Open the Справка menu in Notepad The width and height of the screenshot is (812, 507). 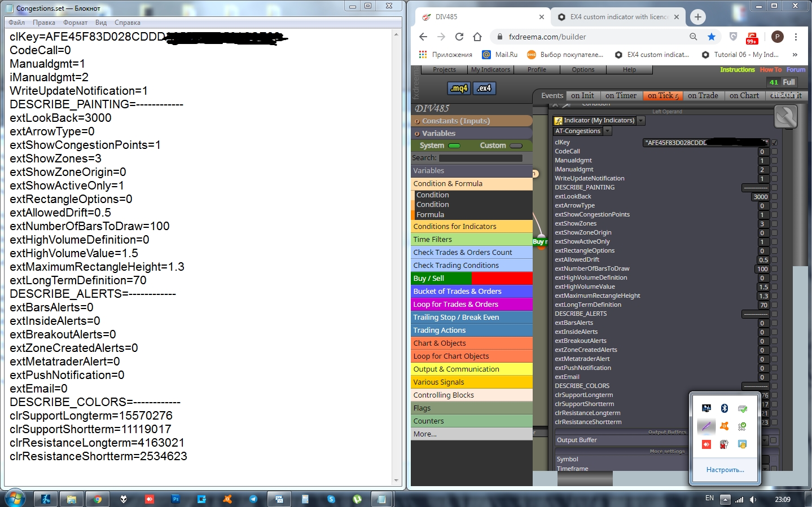point(128,23)
